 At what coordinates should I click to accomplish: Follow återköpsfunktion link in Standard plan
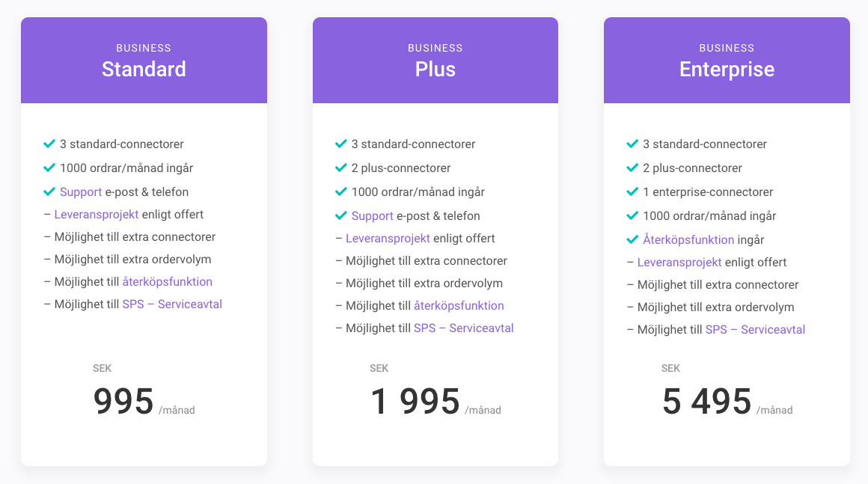coord(167,281)
